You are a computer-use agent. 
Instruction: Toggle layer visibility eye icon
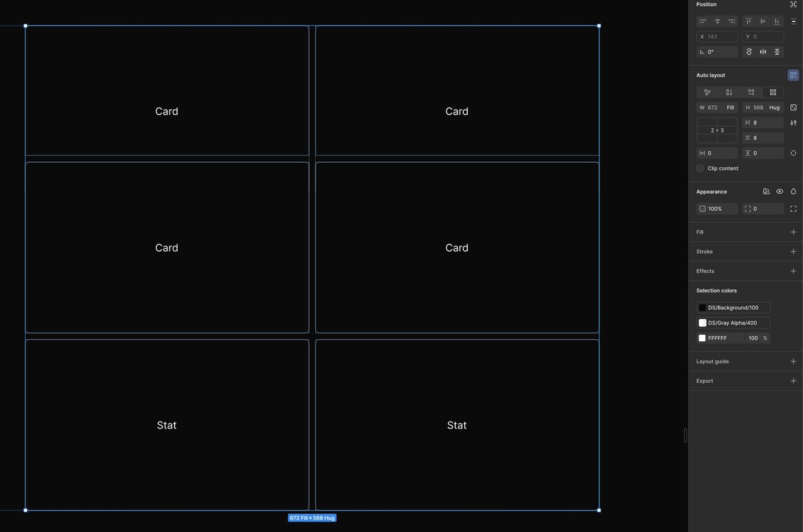point(780,191)
